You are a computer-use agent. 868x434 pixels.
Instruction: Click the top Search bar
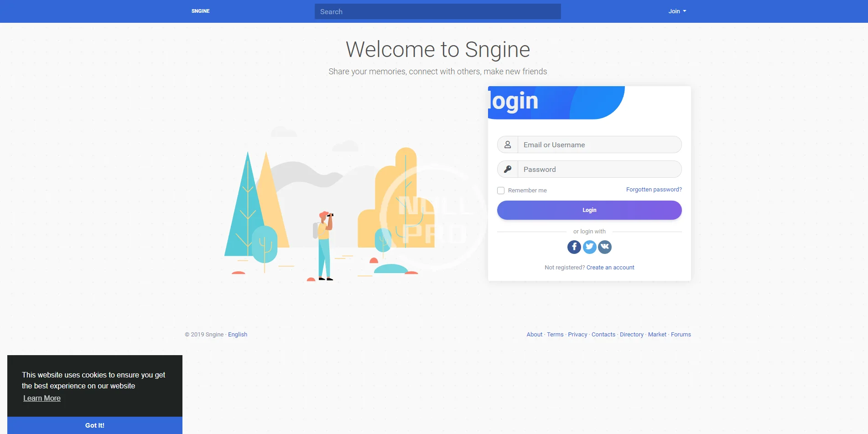(x=438, y=11)
